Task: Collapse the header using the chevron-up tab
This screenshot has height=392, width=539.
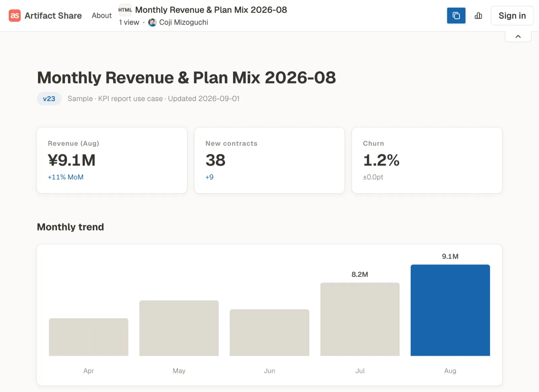Action: click(518, 36)
